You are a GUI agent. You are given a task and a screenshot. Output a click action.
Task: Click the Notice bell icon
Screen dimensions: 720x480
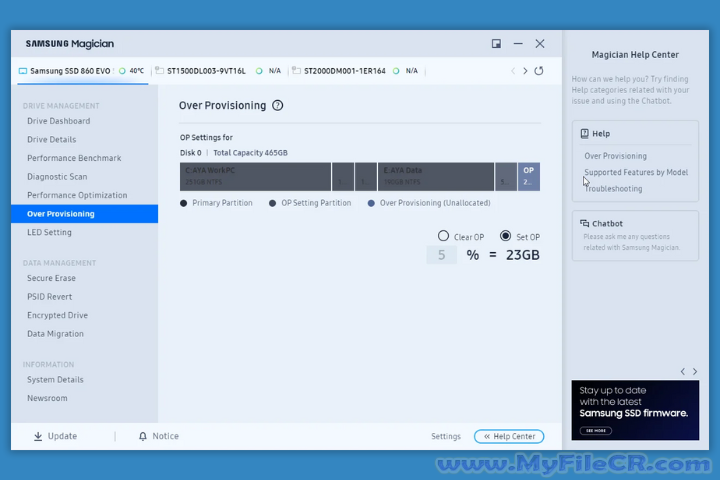tap(143, 436)
